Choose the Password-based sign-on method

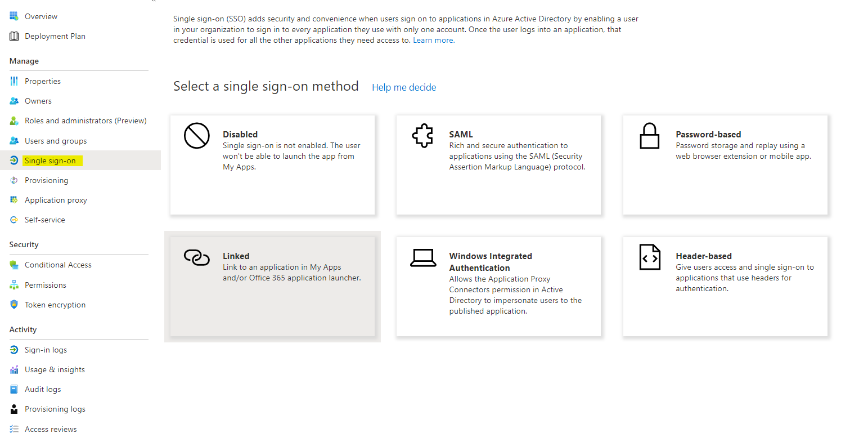[x=725, y=164]
